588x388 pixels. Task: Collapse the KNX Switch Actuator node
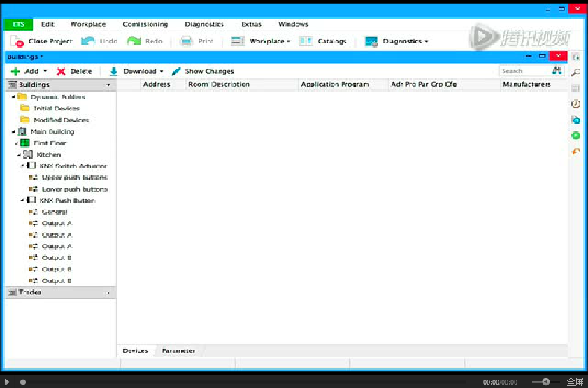coord(22,166)
